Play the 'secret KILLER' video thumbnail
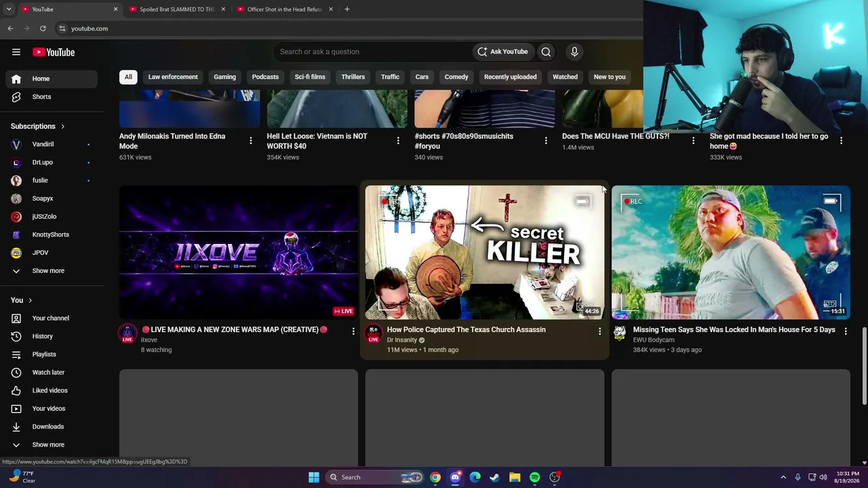 pos(484,252)
